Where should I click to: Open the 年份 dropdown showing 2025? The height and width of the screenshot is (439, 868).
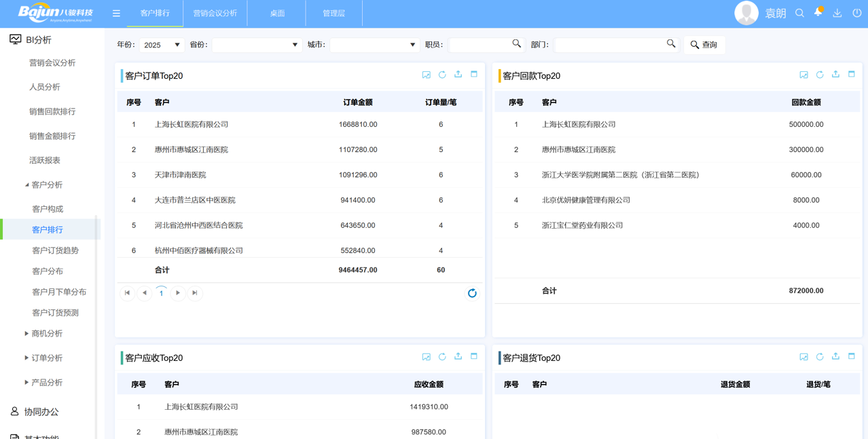pyautogui.click(x=162, y=45)
